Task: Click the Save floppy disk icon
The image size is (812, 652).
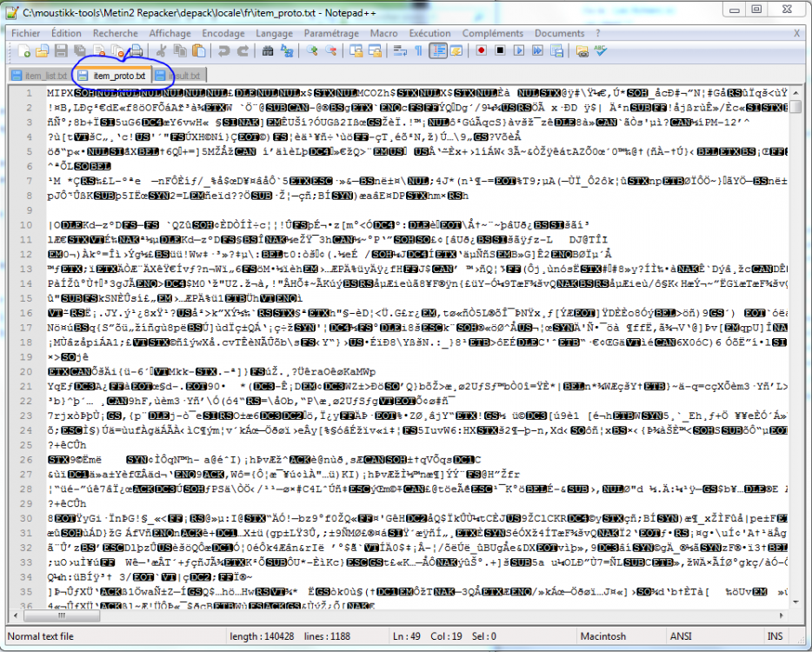Action: pyautogui.click(x=61, y=50)
